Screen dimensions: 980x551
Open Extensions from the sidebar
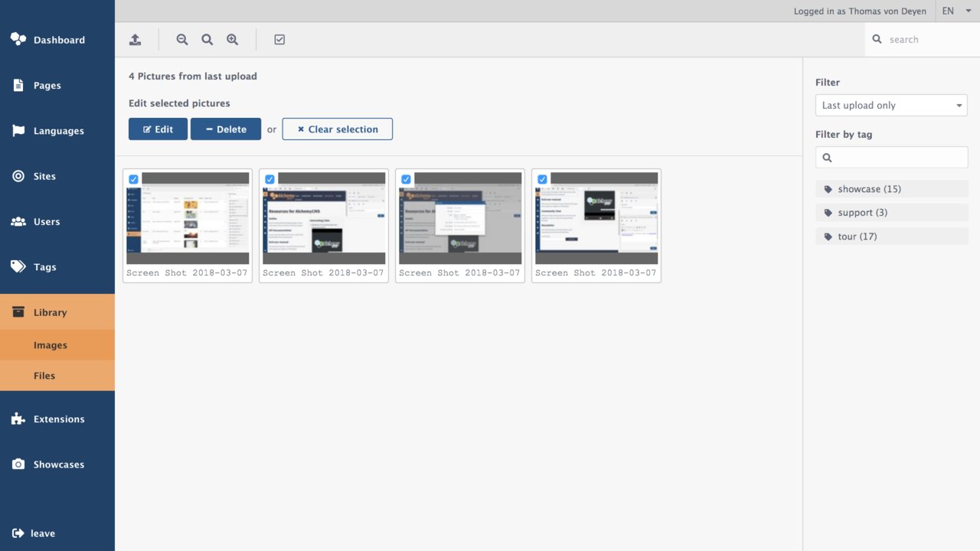[x=18, y=419]
